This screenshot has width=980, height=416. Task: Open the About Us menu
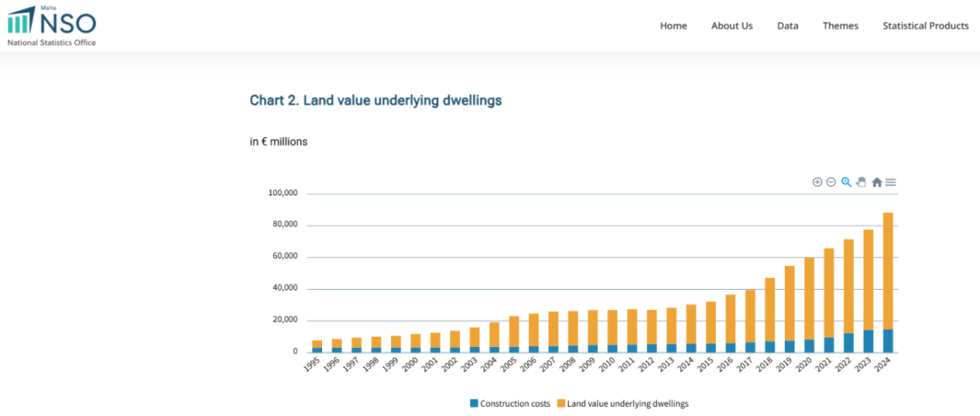click(x=731, y=25)
